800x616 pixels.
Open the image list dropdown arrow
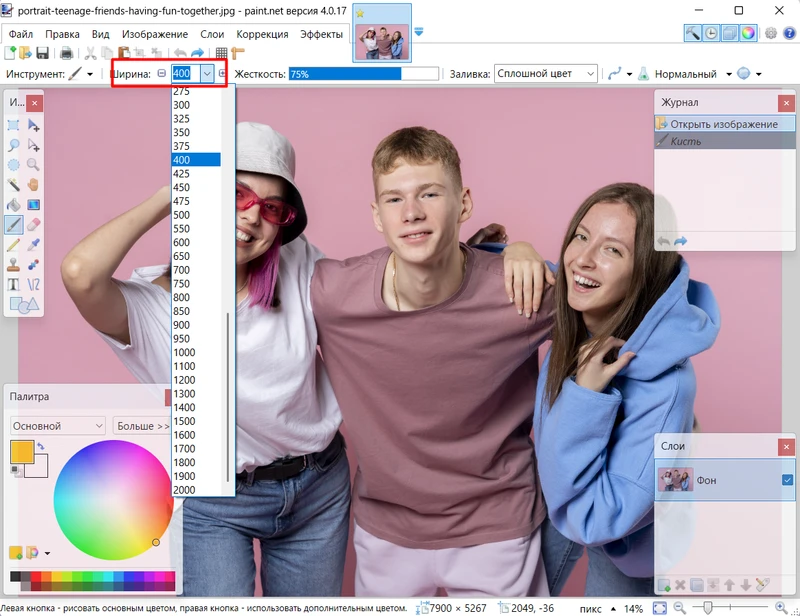tap(419, 32)
